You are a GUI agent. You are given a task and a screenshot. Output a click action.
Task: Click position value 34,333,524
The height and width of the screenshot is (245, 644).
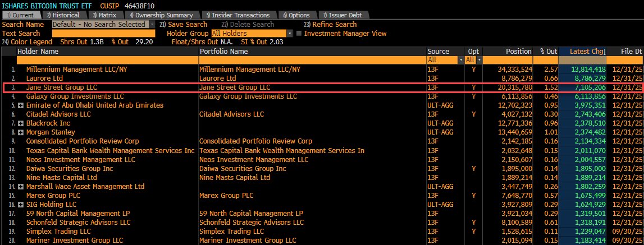click(515, 70)
